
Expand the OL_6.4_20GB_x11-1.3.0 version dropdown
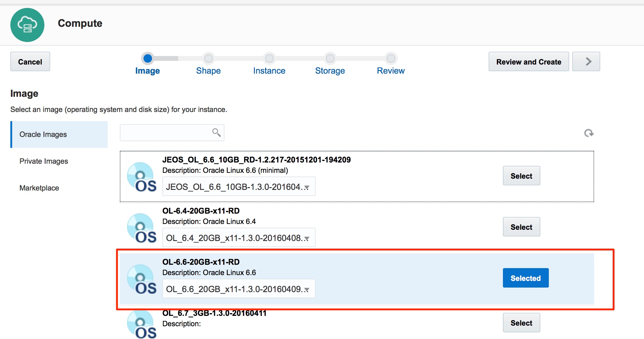tap(239, 237)
